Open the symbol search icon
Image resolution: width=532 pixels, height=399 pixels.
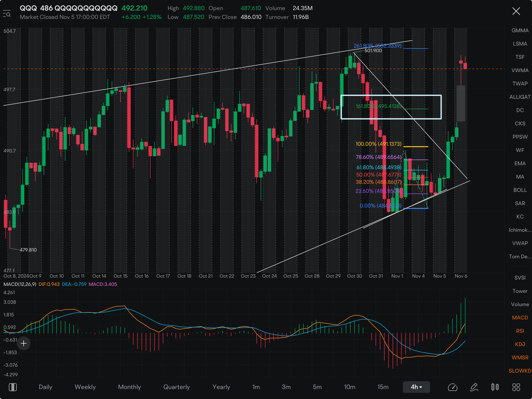(x=7, y=14)
